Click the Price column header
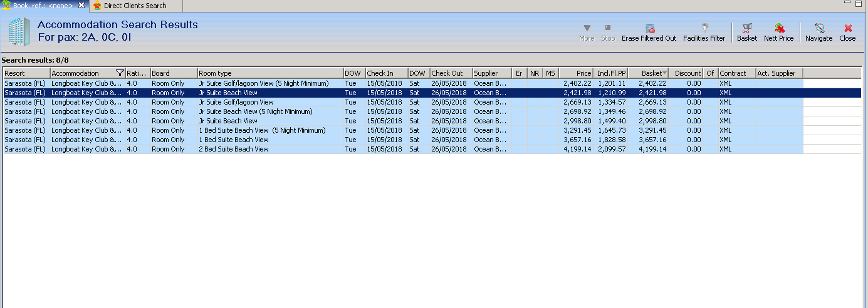The image size is (868, 308). click(x=576, y=73)
